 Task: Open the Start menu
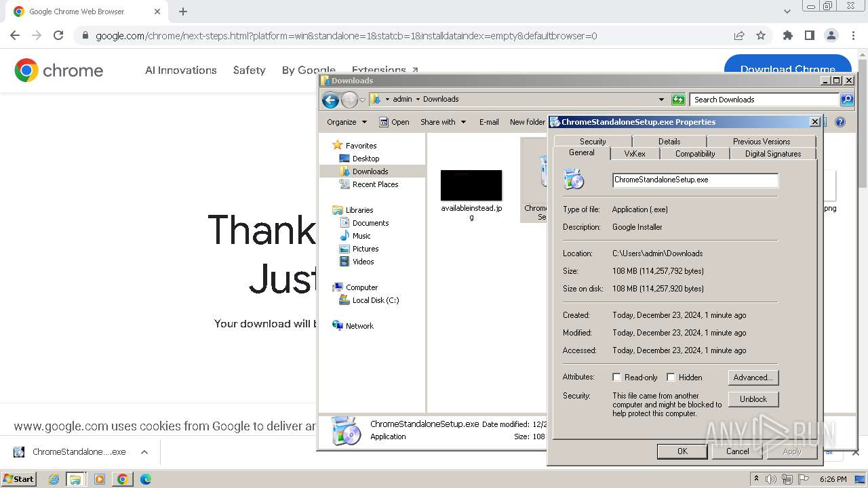point(18,479)
